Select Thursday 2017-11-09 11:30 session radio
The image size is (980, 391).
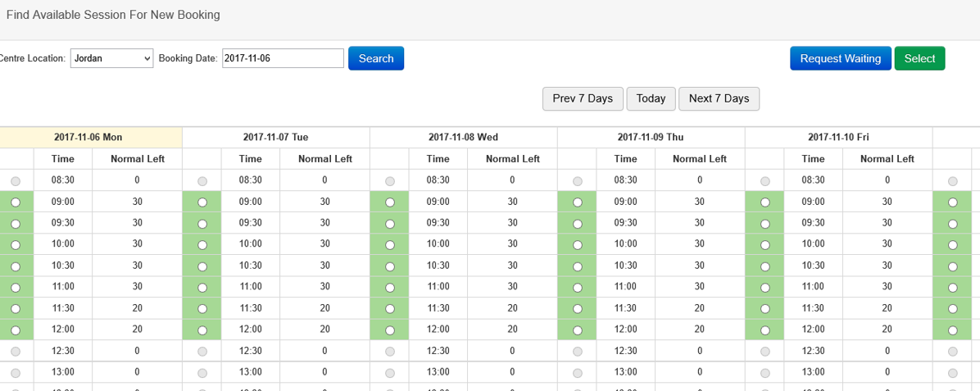click(x=577, y=308)
